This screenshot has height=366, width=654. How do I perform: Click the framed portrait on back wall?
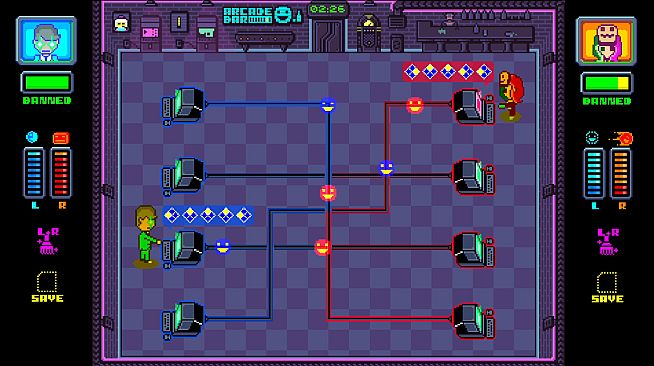tap(121, 22)
